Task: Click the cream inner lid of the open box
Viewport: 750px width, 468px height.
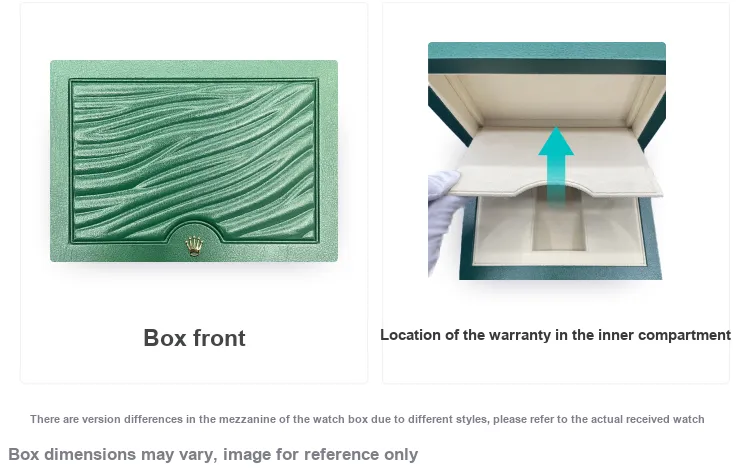Action: [x=547, y=98]
